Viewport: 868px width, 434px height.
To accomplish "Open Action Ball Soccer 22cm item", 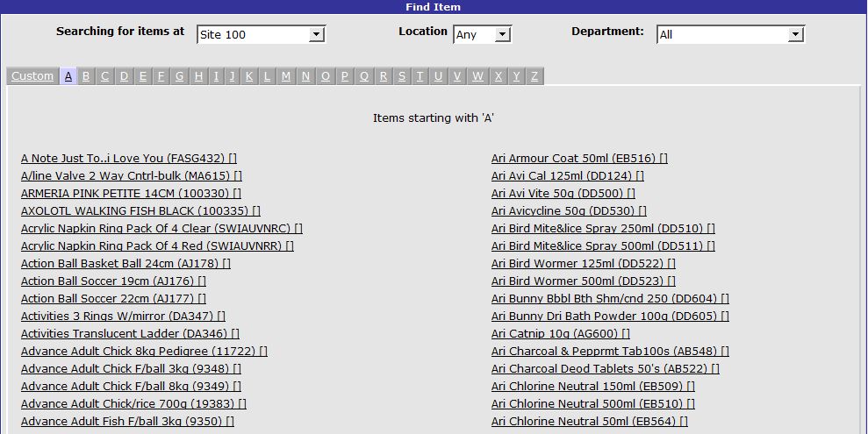I will 113,299.
